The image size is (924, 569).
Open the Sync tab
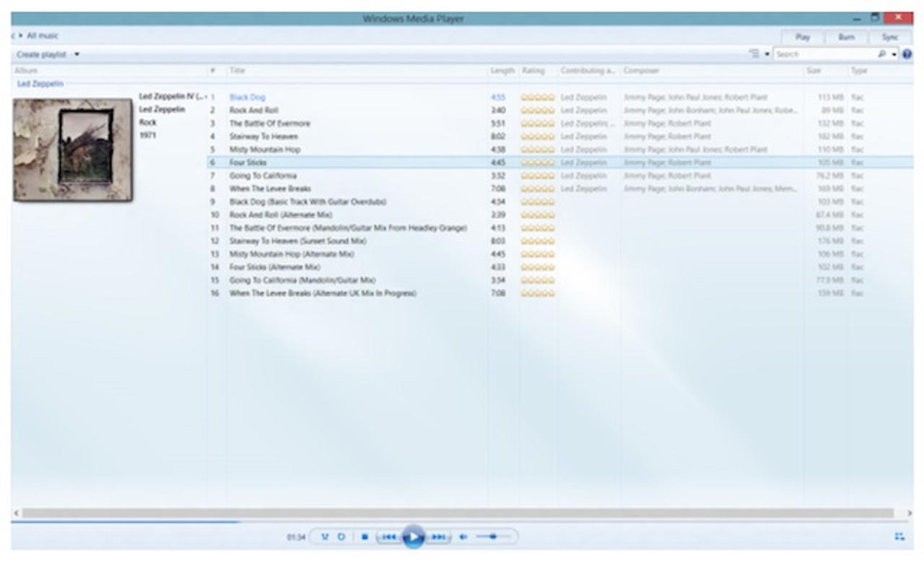pos(890,37)
